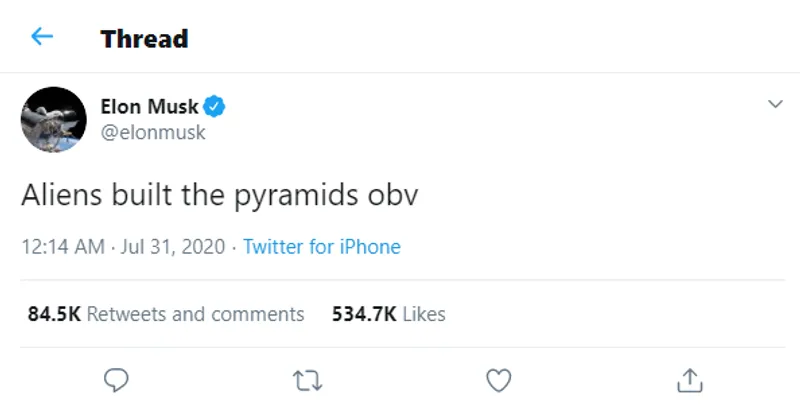Click the 534.7K likes count number
Viewport: 800px width, 412px height.
click(x=363, y=314)
